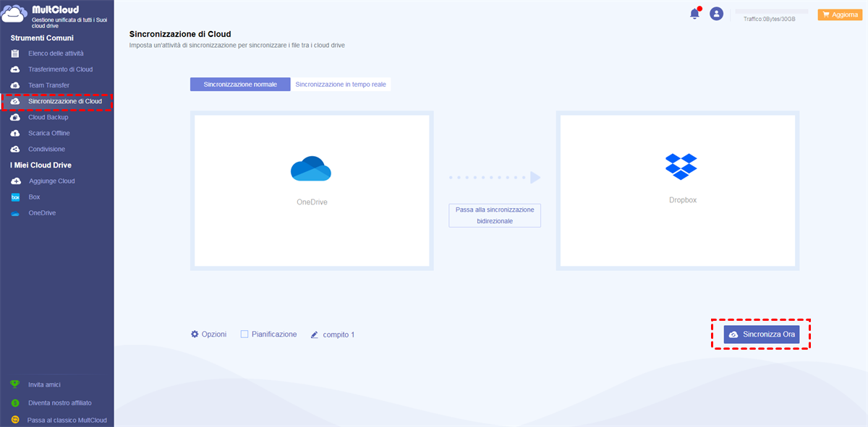Enable the Pianificazione checkbox
The height and width of the screenshot is (427, 868).
pos(244,335)
